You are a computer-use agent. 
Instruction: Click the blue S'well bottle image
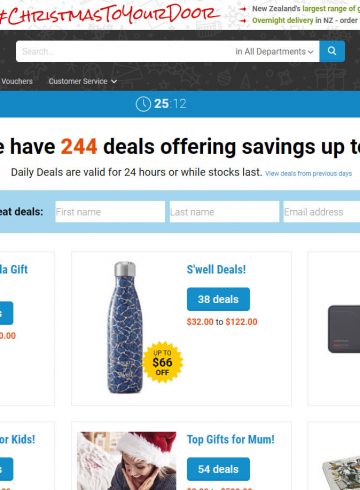[x=125, y=327]
